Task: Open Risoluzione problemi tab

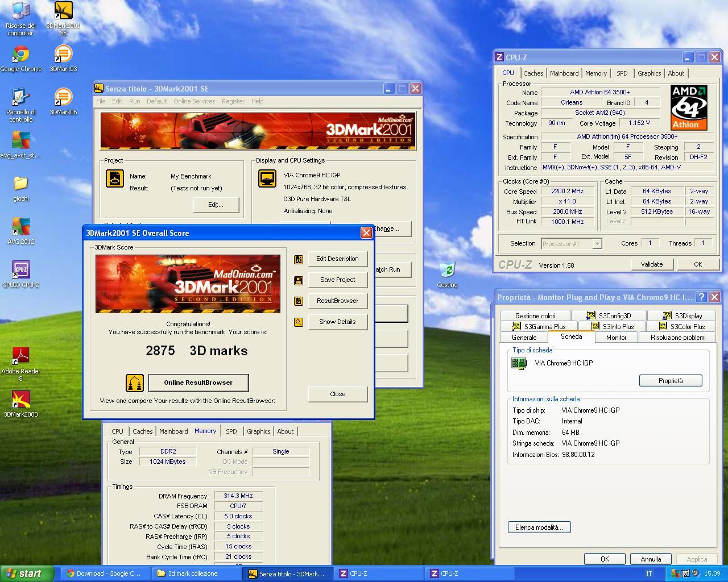Action: coord(678,338)
